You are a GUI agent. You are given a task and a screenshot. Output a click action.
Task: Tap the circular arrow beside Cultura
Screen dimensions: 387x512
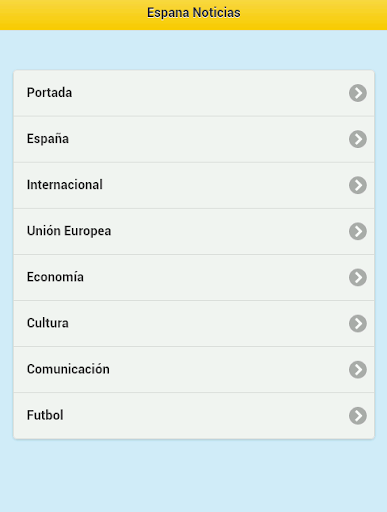pyautogui.click(x=358, y=323)
